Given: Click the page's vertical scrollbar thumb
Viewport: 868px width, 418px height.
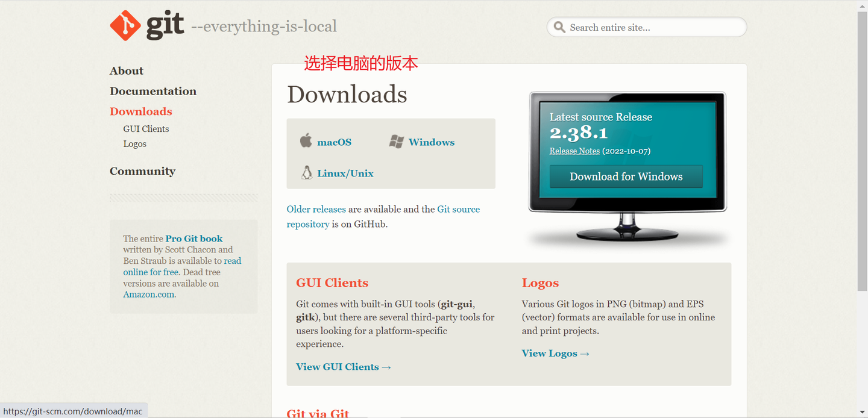Looking at the screenshot, I should pyautogui.click(x=863, y=151).
